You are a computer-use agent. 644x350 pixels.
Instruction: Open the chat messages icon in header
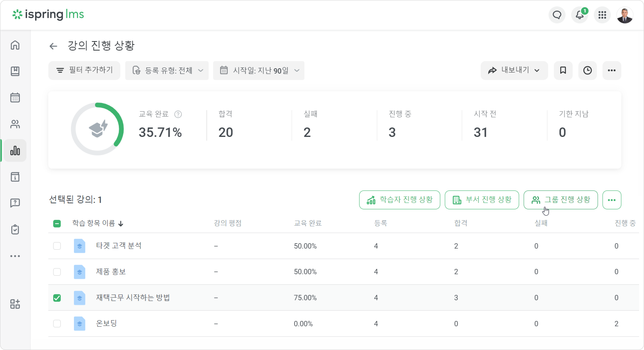557,15
